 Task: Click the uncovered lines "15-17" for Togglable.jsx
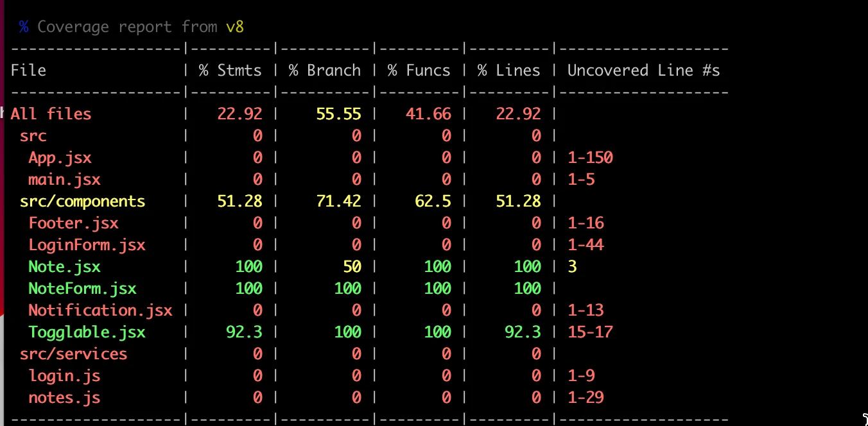590,332
